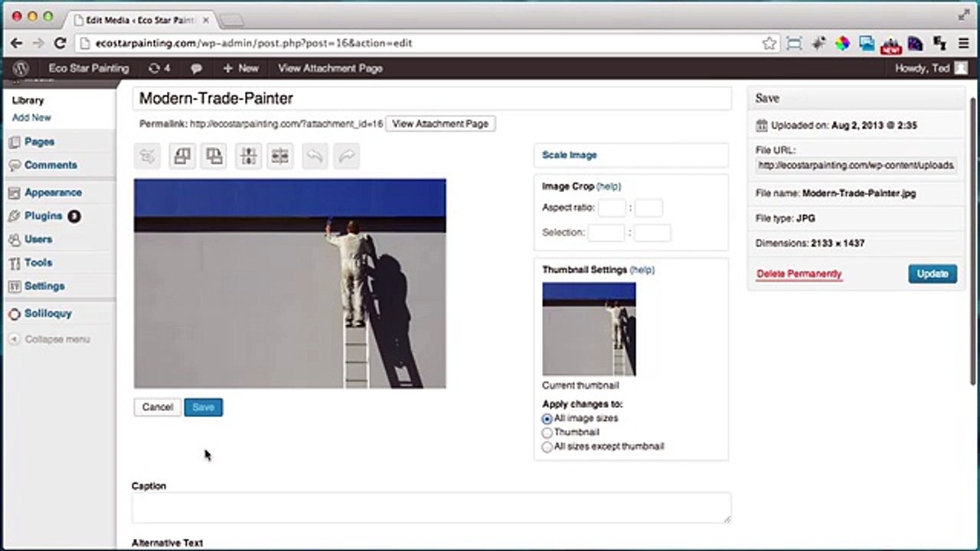Open Thumbnail Settings help link

click(x=642, y=269)
